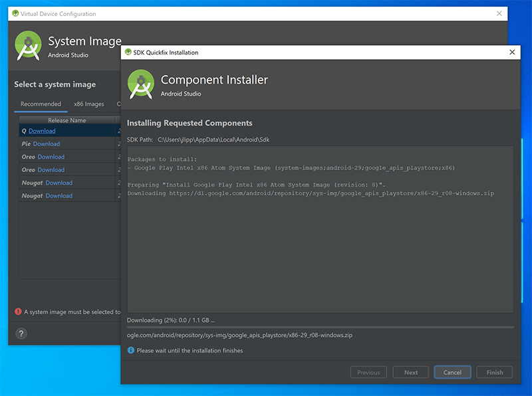Switch to the Recommended tab
The width and height of the screenshot is (532, 396).
coord(41,104)
